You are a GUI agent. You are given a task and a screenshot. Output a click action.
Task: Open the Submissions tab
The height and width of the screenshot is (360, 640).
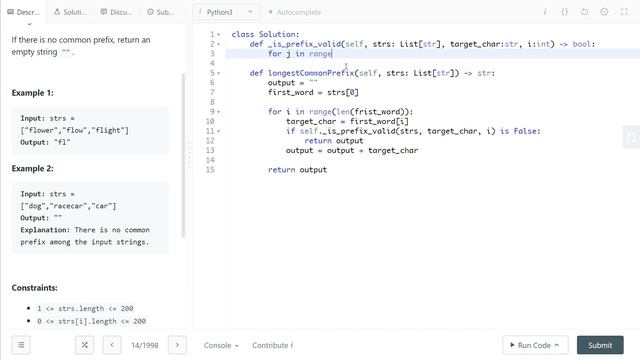pos(160,12)
